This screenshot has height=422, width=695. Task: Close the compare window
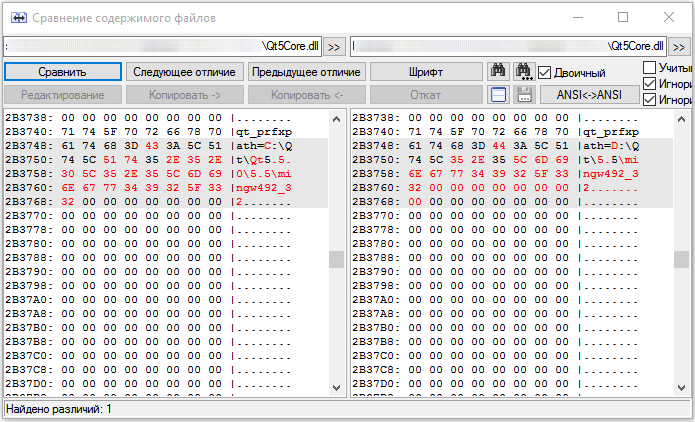click(x=669, y=17)
